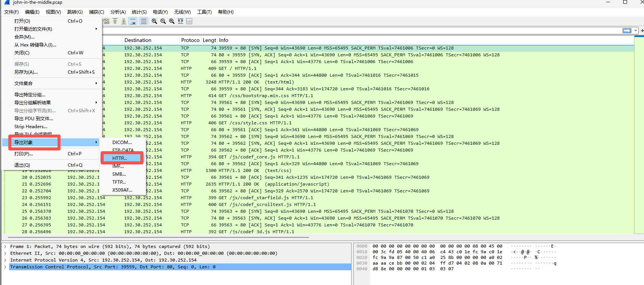Jump to the first packet icon
644x285 pixels.
(x=115, y=21)
